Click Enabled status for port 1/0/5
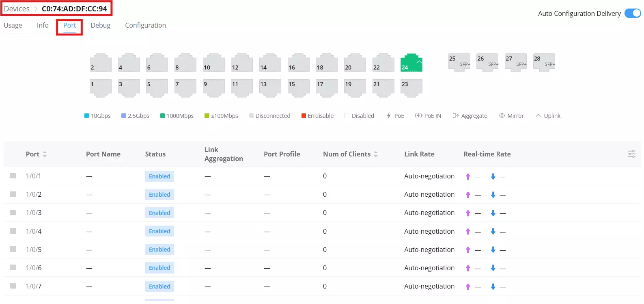Screen dimensions: 644x304 [159, 250]
